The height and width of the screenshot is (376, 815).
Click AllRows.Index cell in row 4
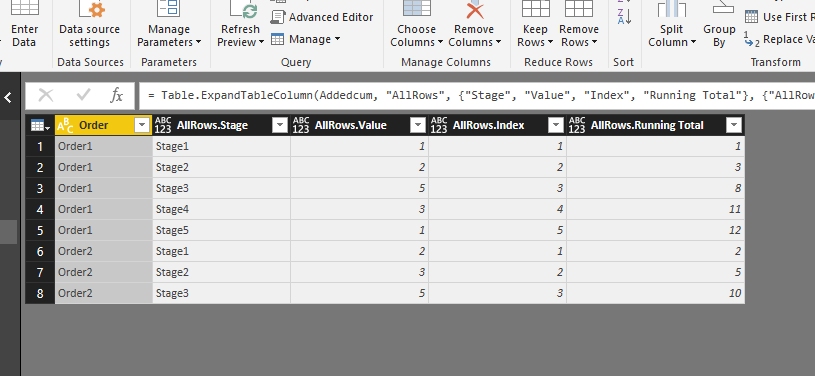497,210
